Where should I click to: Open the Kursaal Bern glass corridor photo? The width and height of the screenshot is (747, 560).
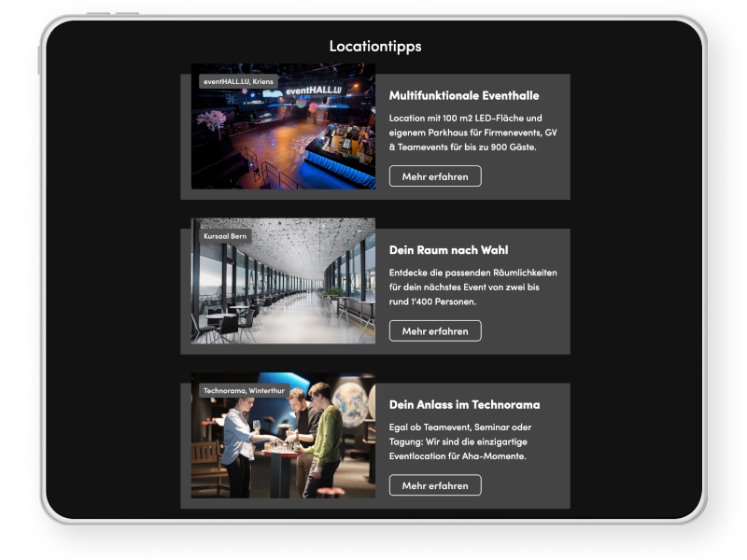[x=283, y=281]
